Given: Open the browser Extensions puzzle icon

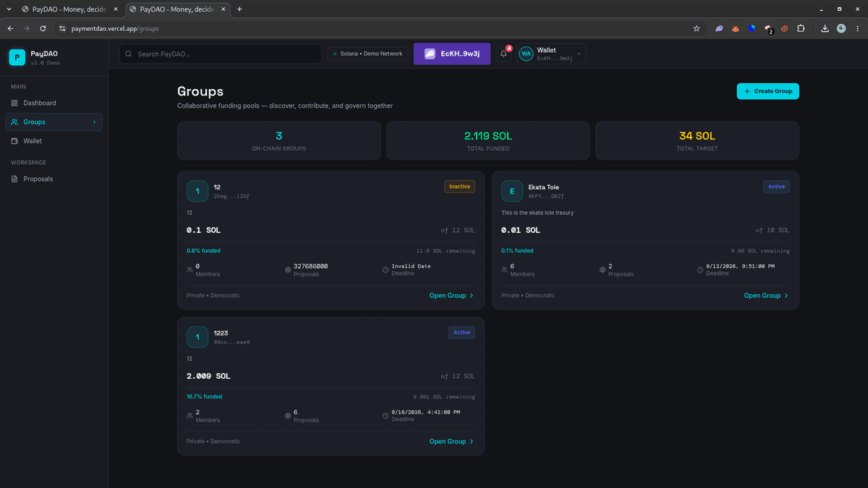Looking at the screenshot, I should click(801, 28).
